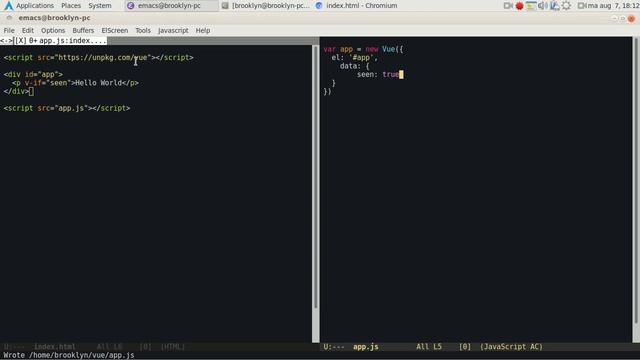The width and height of the screenshot is (640, 360).
Task: Click the echo area message 'Wrote /home/brooklyn/vue/app.js'
Action: coord(69,355)
